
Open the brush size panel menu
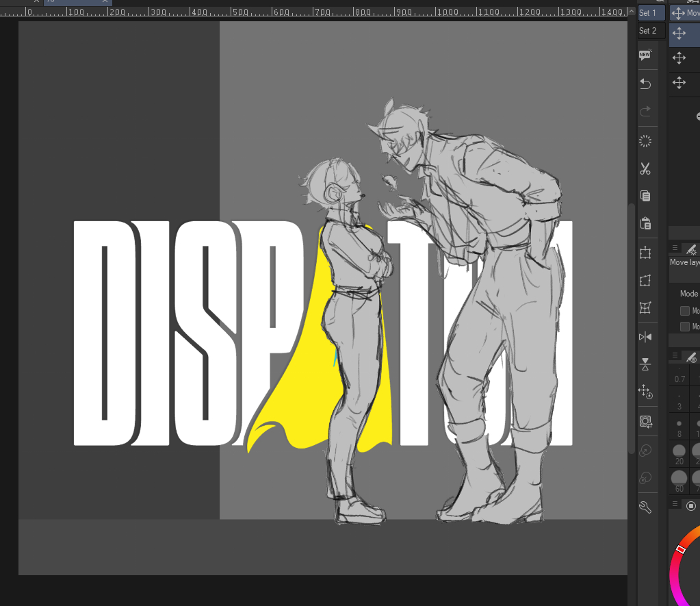(x=675, y=357)
